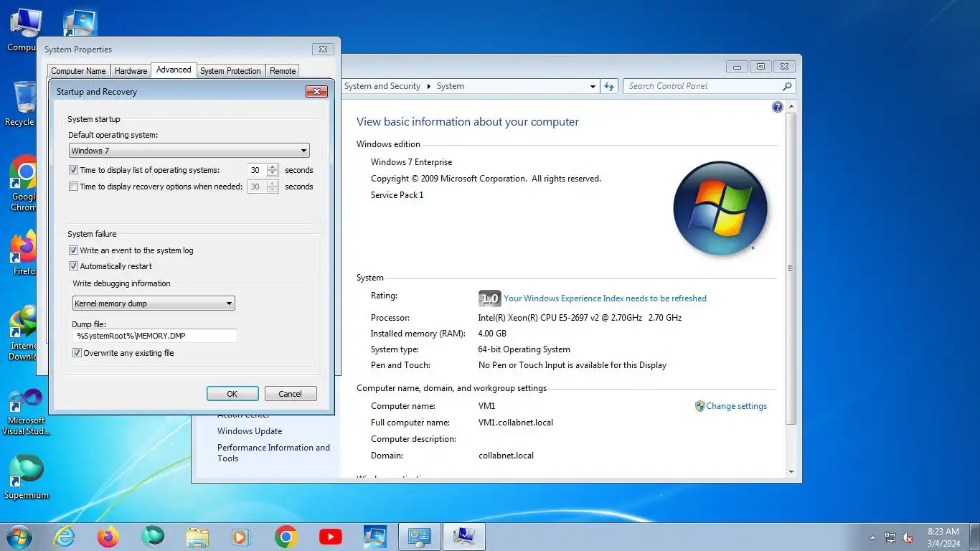Select the Microsoft Visual Studio desktop icon
980x551 pixels.
(27, 413)
